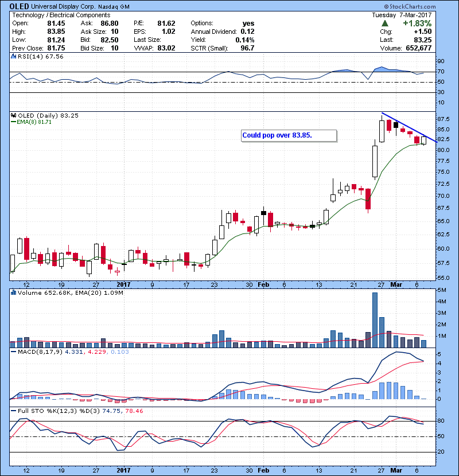Click the +1.83% percent change
The image size is (459, 476).
coord(417,24)
